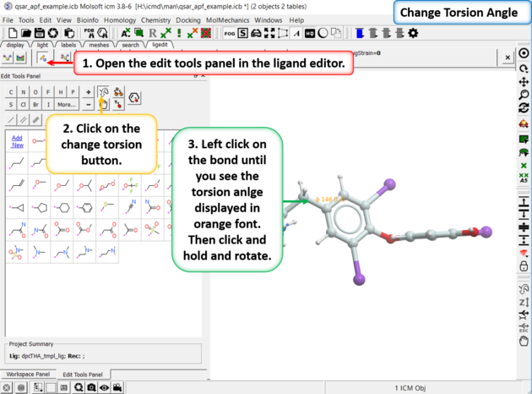Switch to the Workspace Panel tab
The width and height of the screenshot is (532, 394).
coord(30,374)
